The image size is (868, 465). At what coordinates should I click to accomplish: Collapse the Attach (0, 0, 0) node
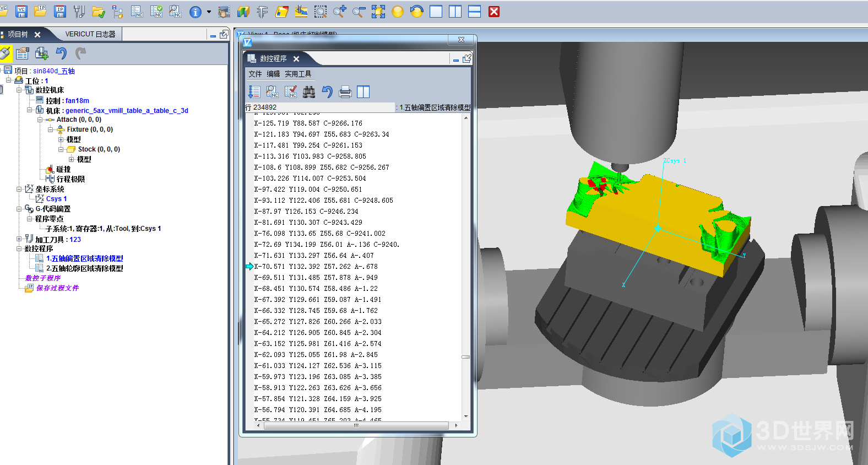40,120
